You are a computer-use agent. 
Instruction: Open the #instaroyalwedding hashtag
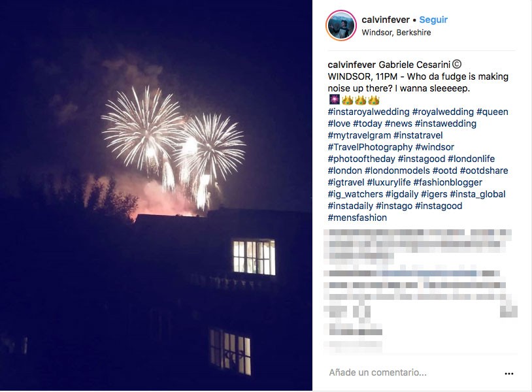coord(369,112)
